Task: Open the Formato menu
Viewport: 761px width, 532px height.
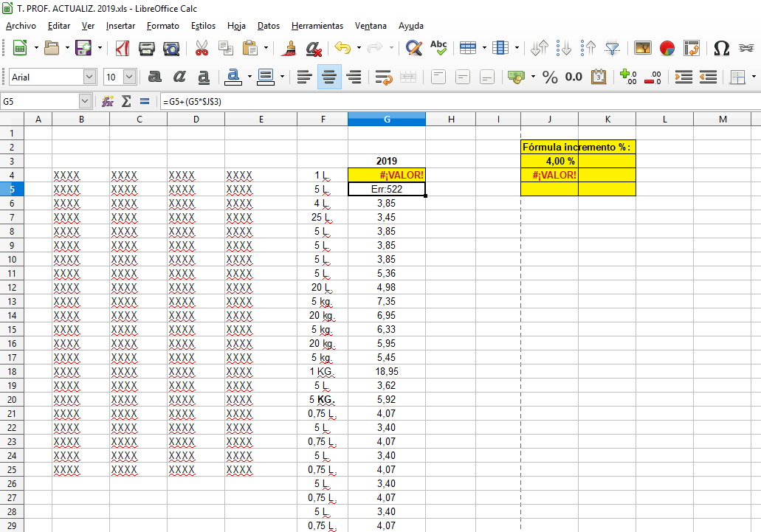Action: pos(163,26)
